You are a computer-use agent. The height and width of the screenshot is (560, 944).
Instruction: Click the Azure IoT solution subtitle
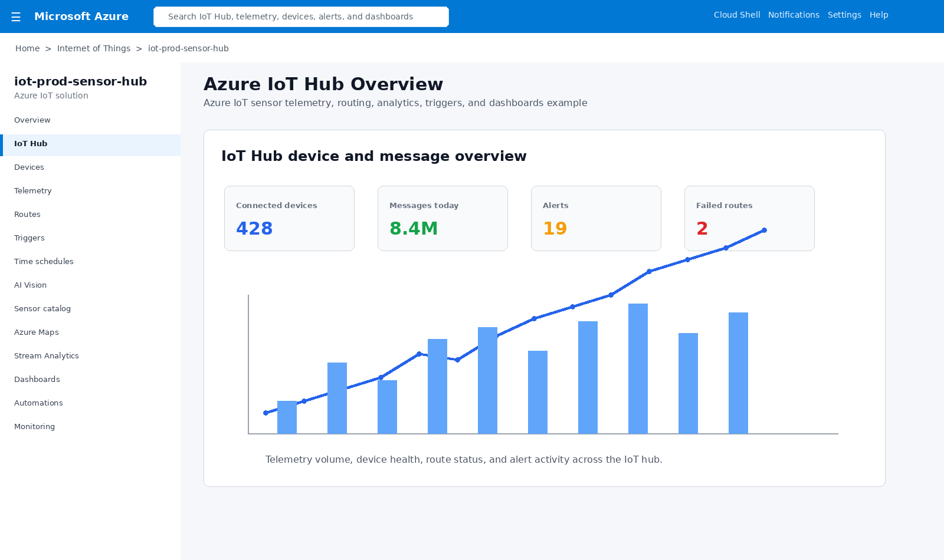click(x=51, y=95)
